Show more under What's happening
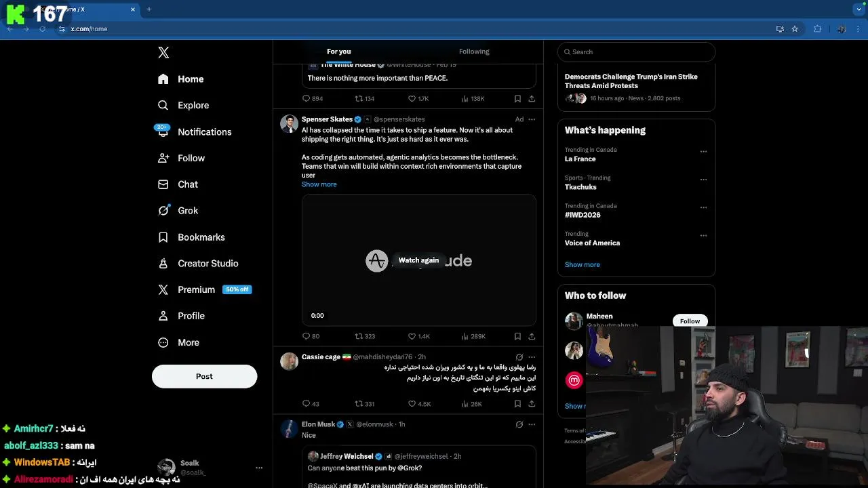868x488 pixels. pyautogui.click(x=582, y=264)
